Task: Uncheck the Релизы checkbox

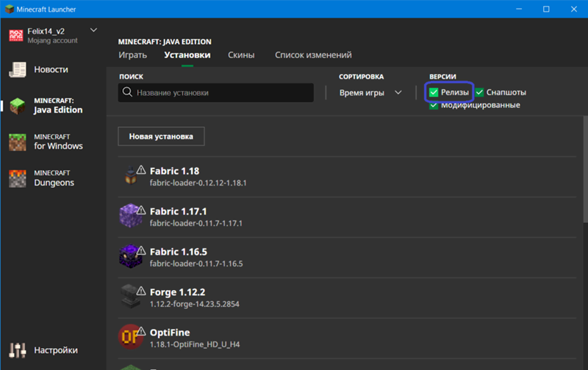Action: tap(434, 92)
